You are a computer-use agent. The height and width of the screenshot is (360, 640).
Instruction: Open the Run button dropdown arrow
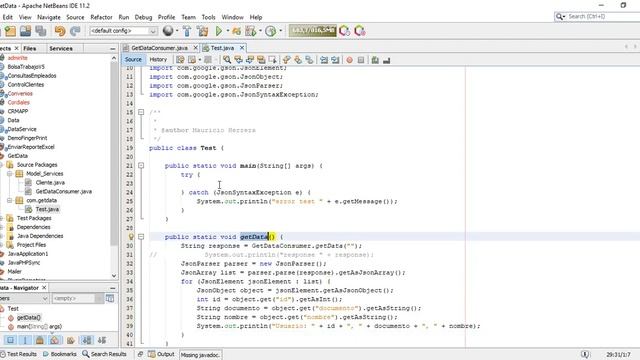point(227,31)
